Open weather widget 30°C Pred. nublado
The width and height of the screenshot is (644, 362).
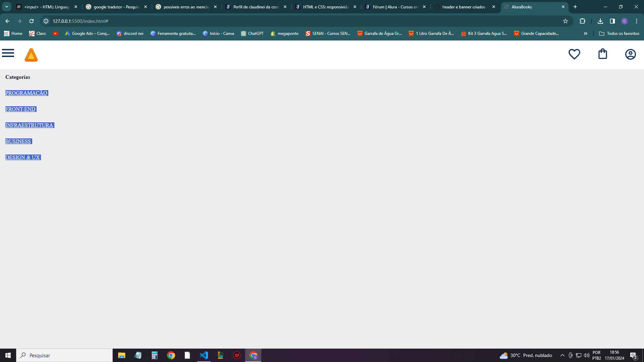tap(526, 355)
